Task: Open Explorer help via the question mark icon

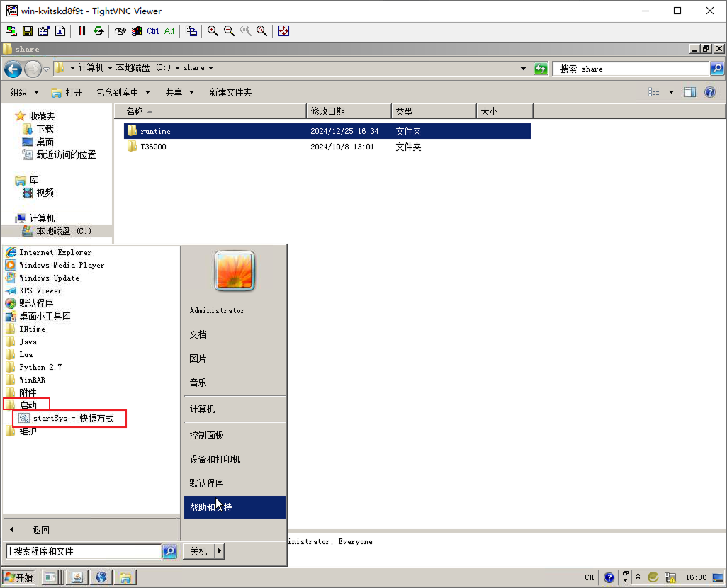Action: point(709,92)
